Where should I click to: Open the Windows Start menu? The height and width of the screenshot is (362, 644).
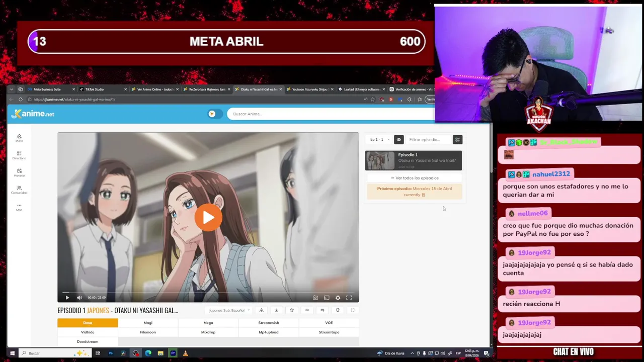[12, 353]
